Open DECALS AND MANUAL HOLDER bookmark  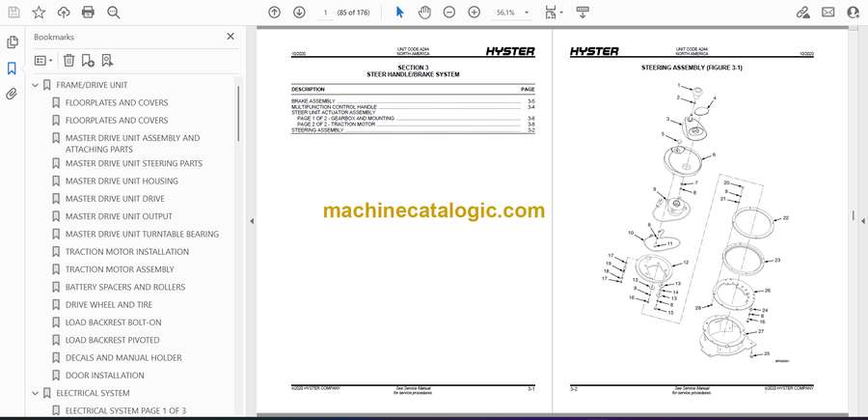(123, 358)
